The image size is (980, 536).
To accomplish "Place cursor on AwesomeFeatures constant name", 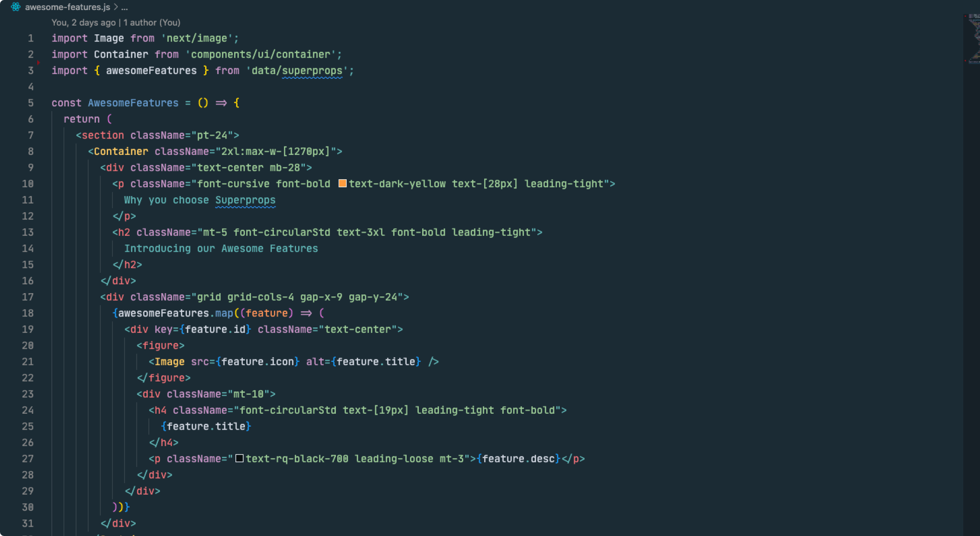I will pos(133,103).
